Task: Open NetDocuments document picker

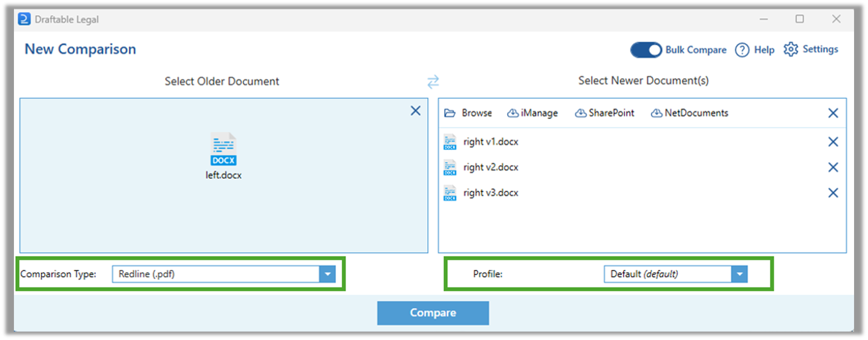Action: click(x=689, y=113)
